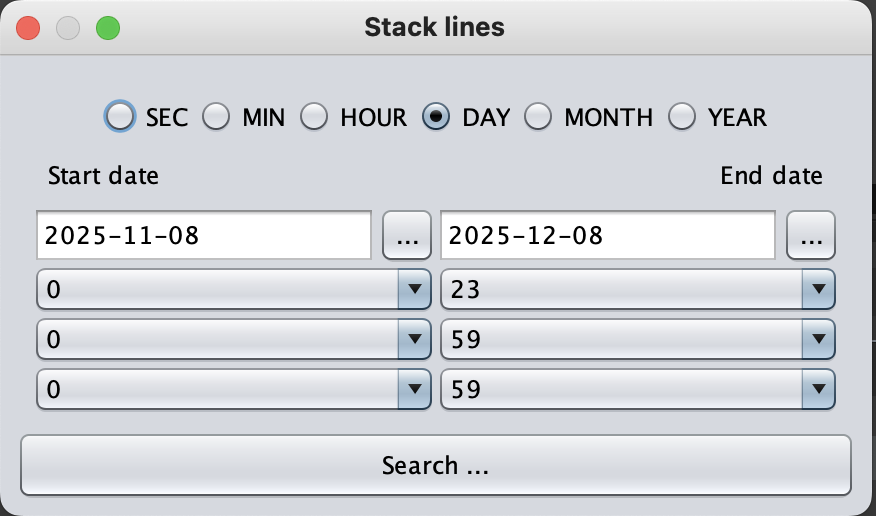The height and width of the screenshot is (516, 876).
Task: Select the SEC radio button
Action: (x=120, y=117)
